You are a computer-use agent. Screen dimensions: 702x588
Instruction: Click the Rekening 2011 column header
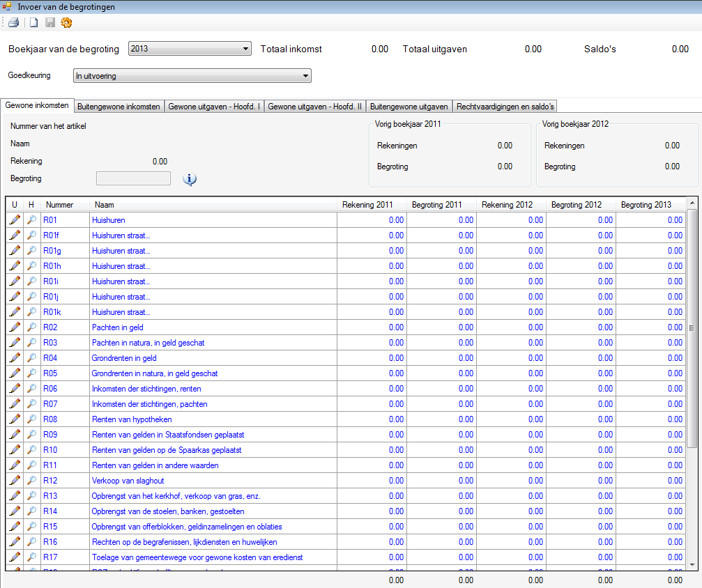click(372, 205)
